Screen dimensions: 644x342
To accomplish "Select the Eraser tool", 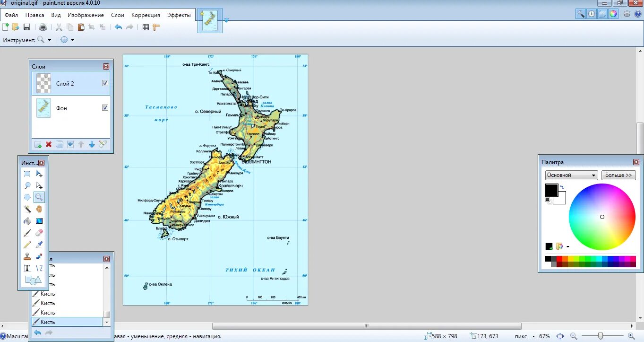I will point(39,233).
